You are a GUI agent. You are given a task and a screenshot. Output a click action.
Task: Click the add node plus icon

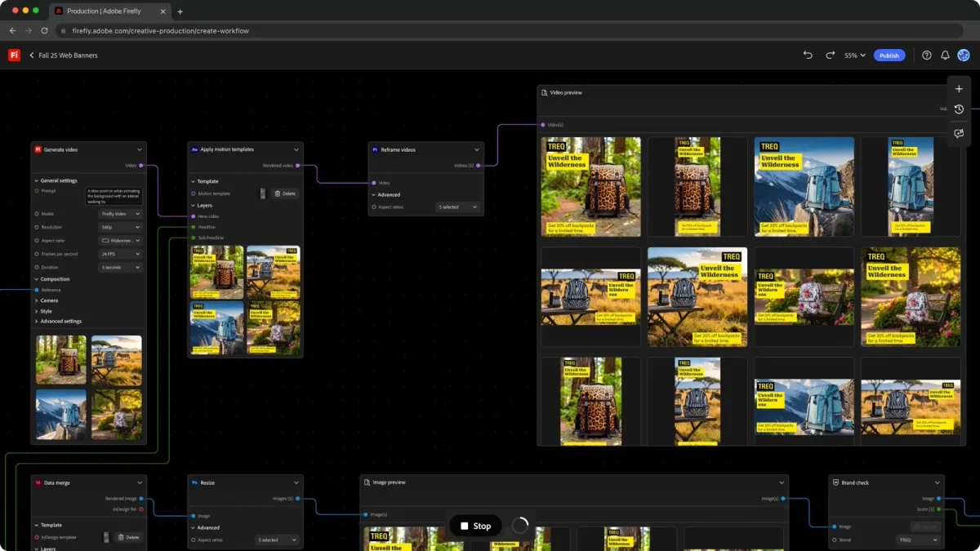pos(959,89)
